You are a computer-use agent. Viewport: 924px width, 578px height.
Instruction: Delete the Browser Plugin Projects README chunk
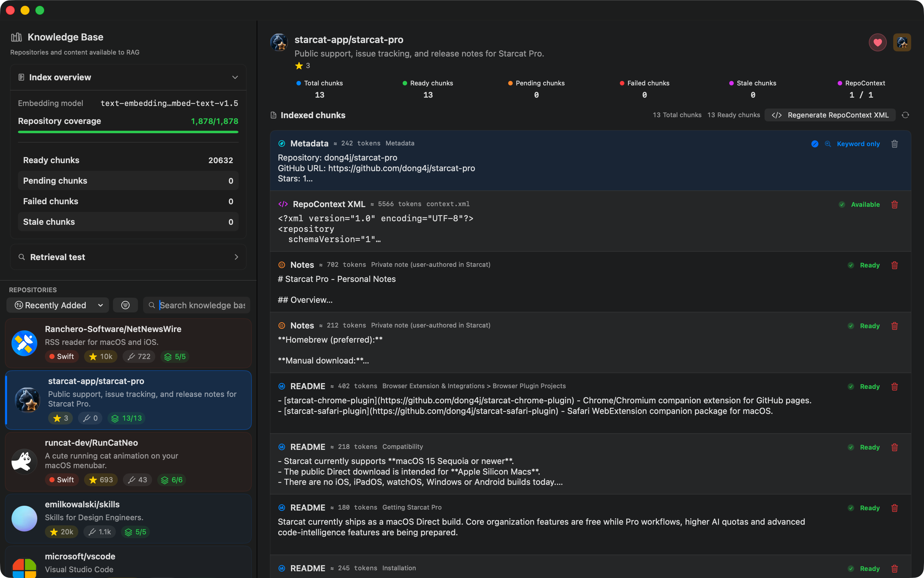pos(894,387)
